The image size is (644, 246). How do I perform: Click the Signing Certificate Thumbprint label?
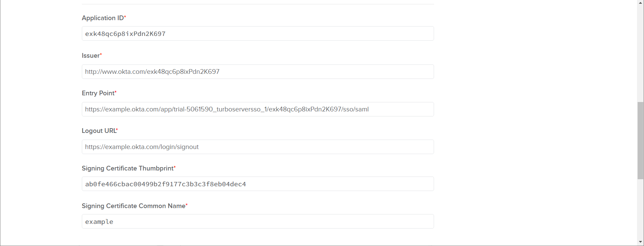click(127, 168)
